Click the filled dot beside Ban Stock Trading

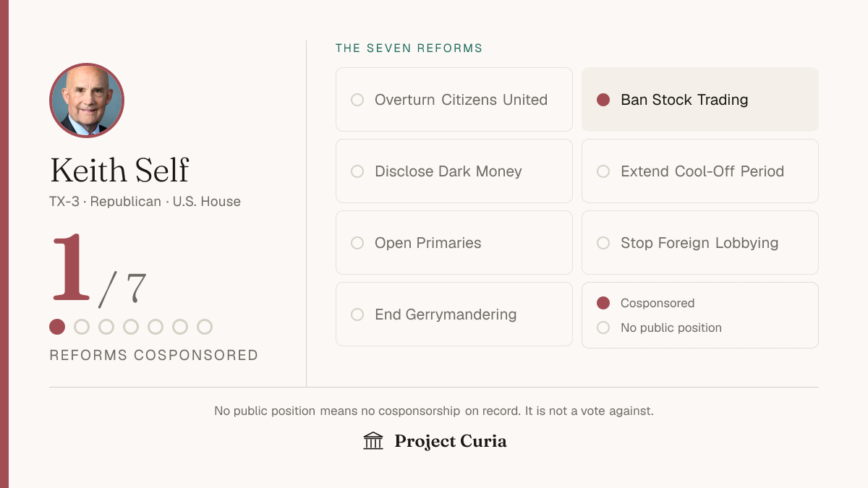point(603,100)
